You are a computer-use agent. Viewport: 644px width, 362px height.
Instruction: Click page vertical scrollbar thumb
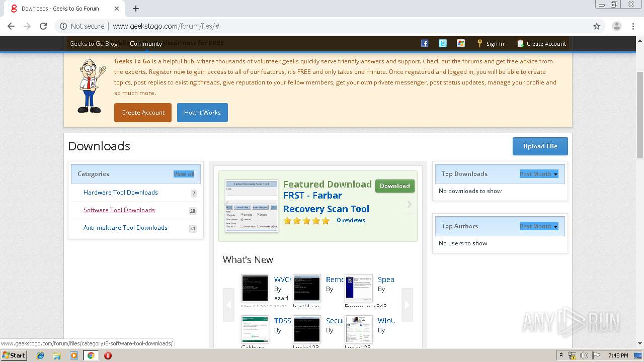[x=640, y=115]
